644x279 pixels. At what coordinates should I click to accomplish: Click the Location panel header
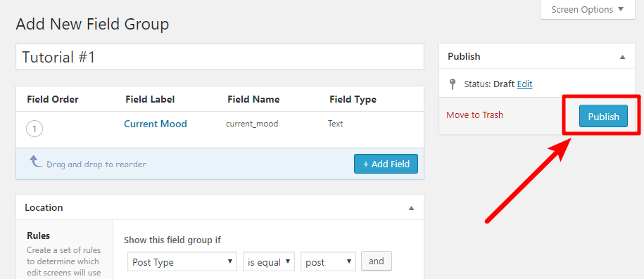[x=220, y=207]
